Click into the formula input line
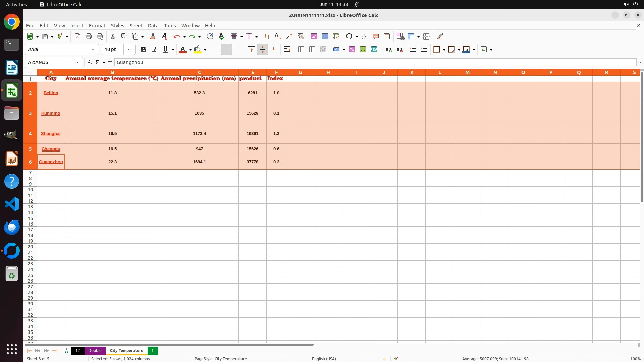The height and width of the screenshot is (362, 644). [x=369, y=62]
